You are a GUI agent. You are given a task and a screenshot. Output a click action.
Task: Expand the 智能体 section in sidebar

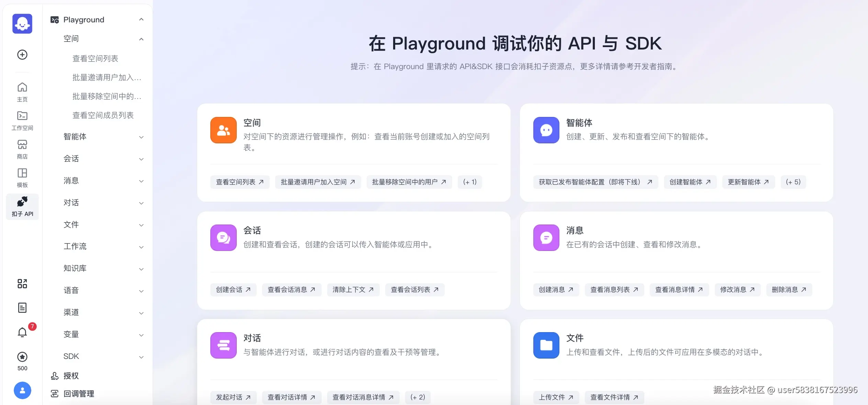pos(141,137)
